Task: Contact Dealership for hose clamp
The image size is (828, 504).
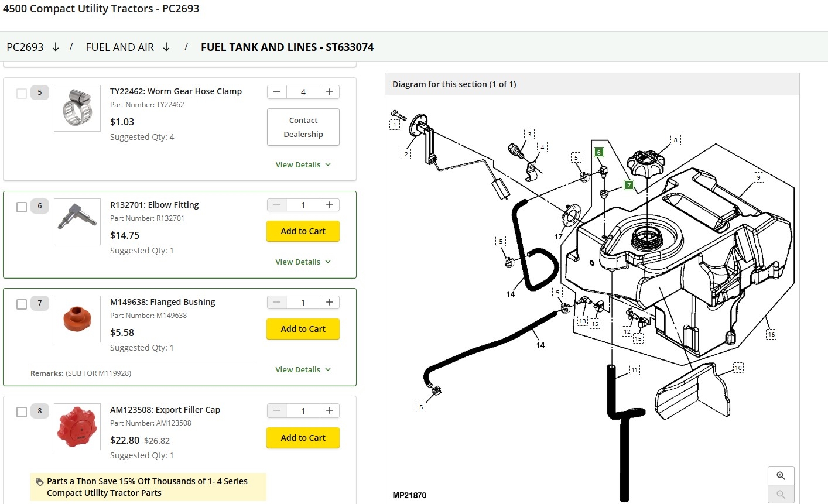Action: (x=303, y=127)
